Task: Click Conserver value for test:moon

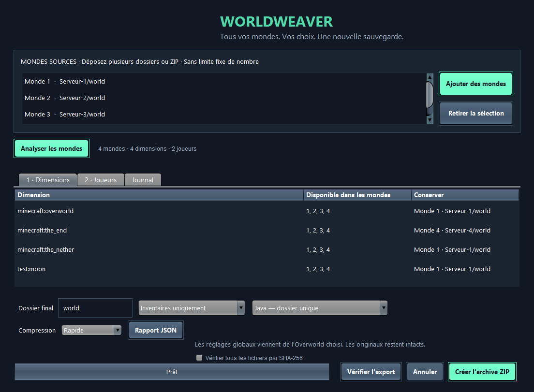Action: click(x=452, y=269)
